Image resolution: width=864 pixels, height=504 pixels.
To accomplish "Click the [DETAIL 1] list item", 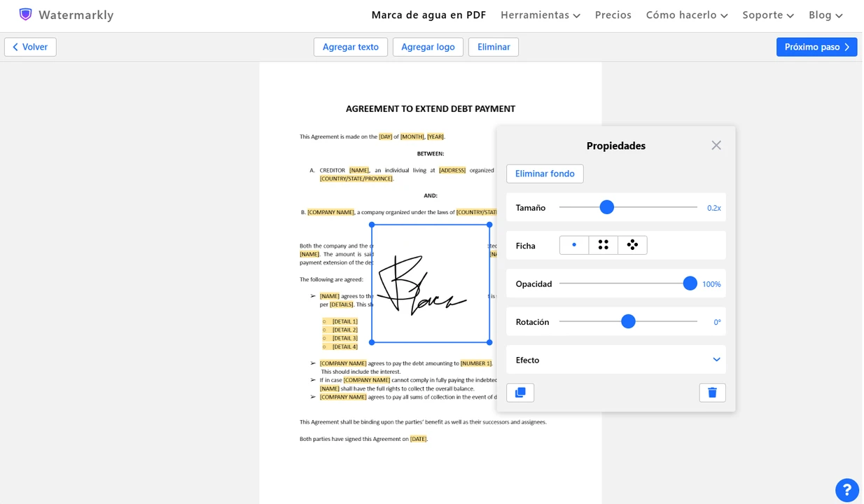I will pyautogui.click(x=344, y=321).
